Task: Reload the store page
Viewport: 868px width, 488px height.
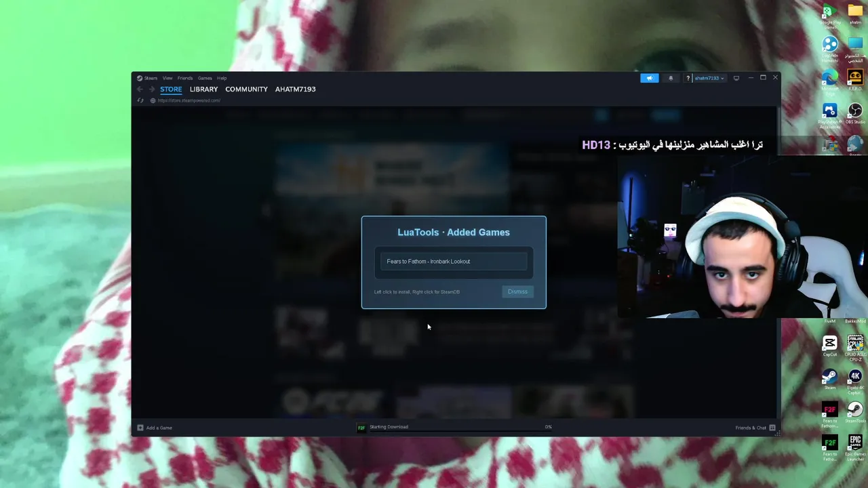Action: click(140, 100)
